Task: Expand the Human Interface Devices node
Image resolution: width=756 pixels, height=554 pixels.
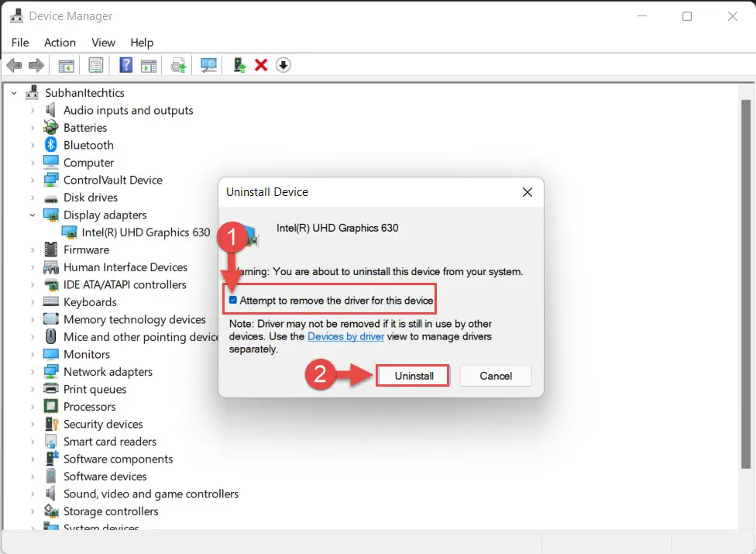Action: 33,267
